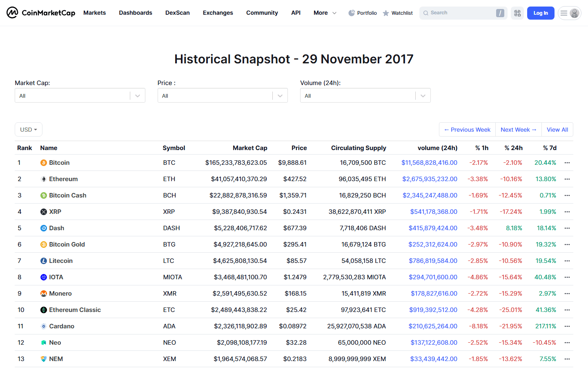This screenshot has width=588, height=368.
Task: Open the Markets menu
Action: click(x=95, y=13)
